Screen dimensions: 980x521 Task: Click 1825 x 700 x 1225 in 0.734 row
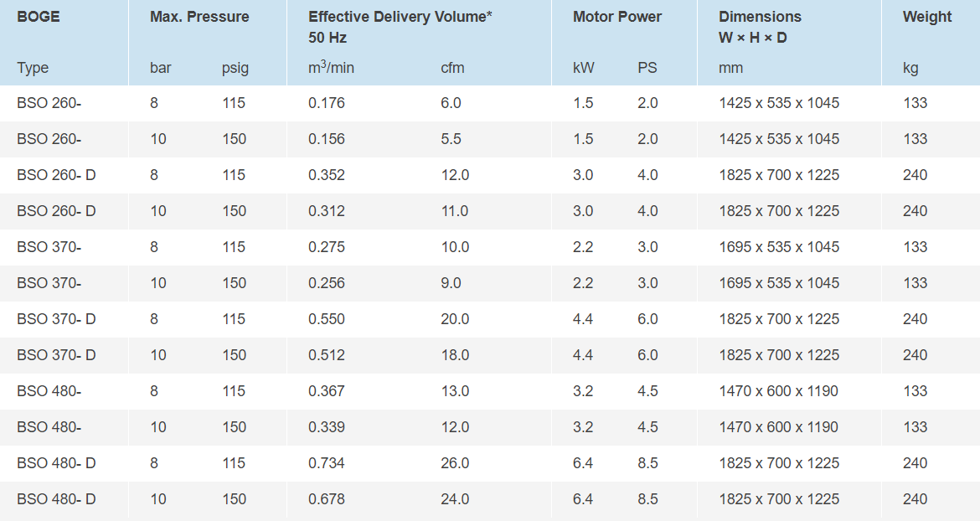tap(779, 463)
